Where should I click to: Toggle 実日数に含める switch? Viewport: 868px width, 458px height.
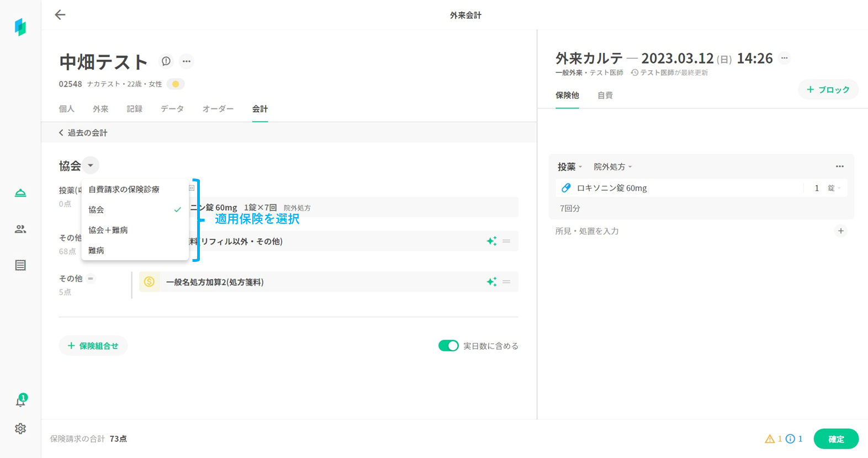pos(448,346)
